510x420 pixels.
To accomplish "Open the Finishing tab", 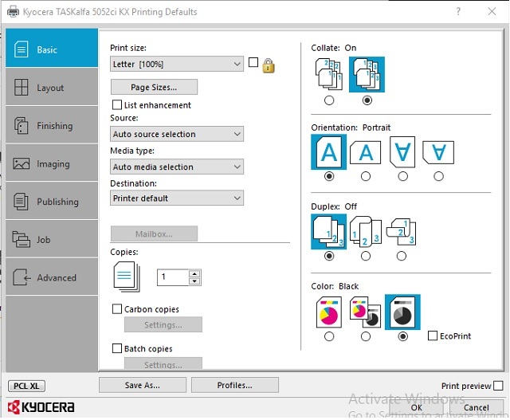I will click(51, 126).
